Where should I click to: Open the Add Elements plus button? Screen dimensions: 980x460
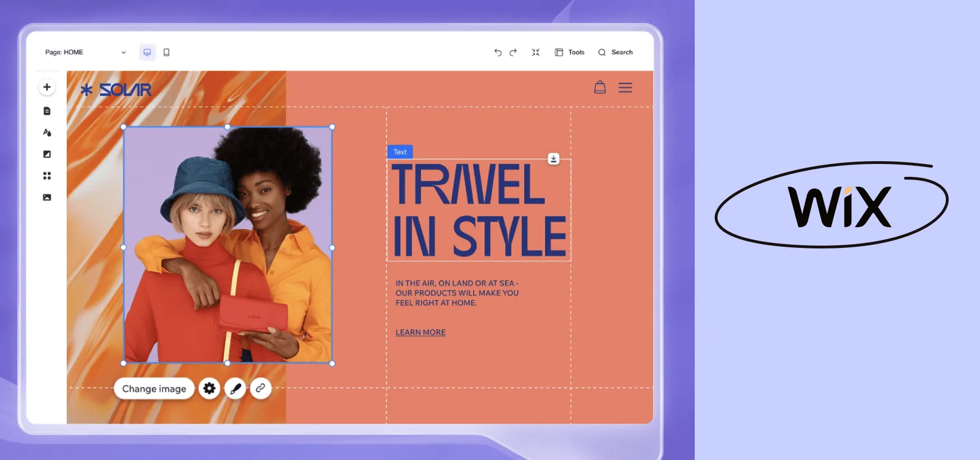47,87
